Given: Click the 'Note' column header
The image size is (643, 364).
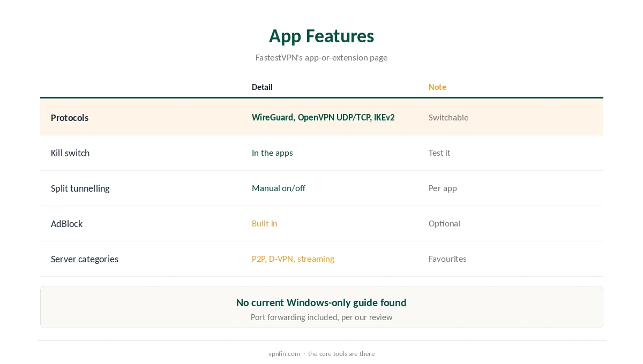Looking at the screenshot, I should pyautogui.click(x=437, y=87).
